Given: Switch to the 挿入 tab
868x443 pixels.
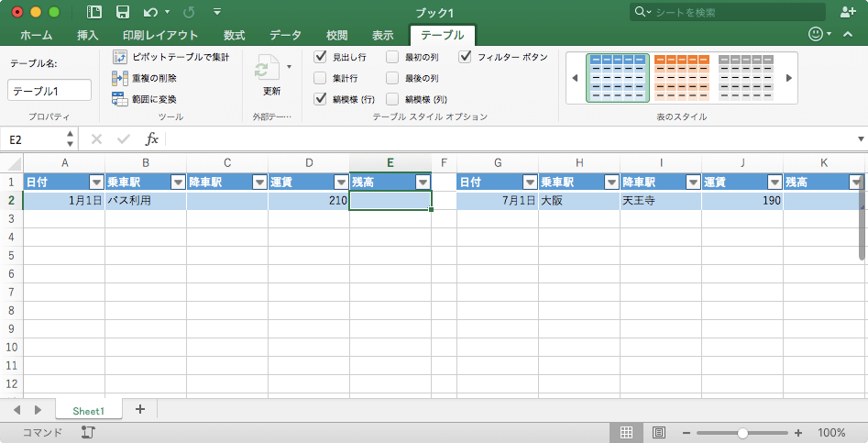Looking at the screenshot, I should (87, 35).
